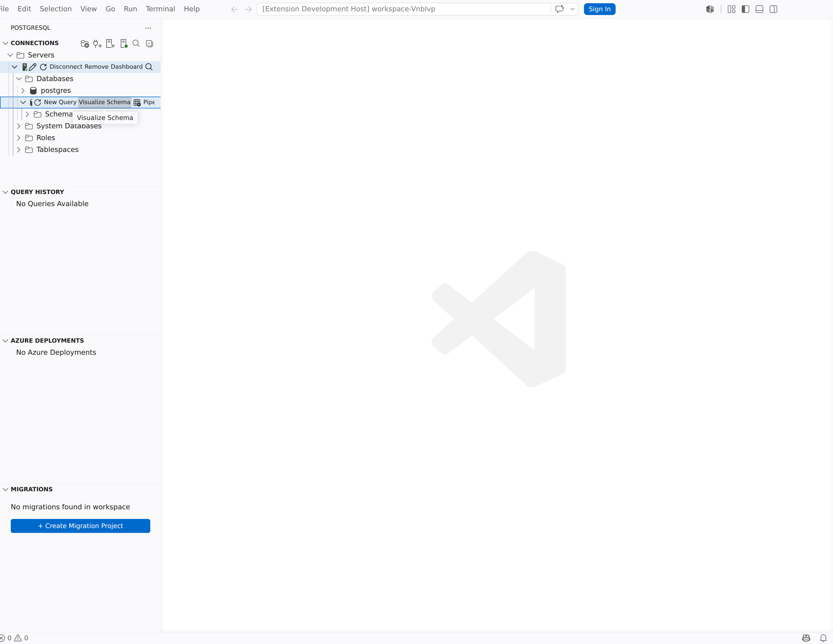Screen dimensions: 833x644
Task: Expand the Roles folder
Action: click(19, 138)
